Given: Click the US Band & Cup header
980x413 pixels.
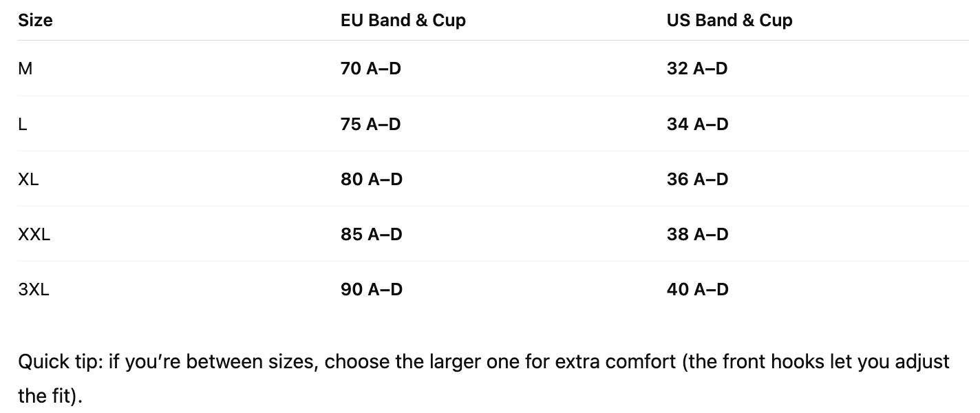Looking at the screenshot, I should (x=729, y=21).
